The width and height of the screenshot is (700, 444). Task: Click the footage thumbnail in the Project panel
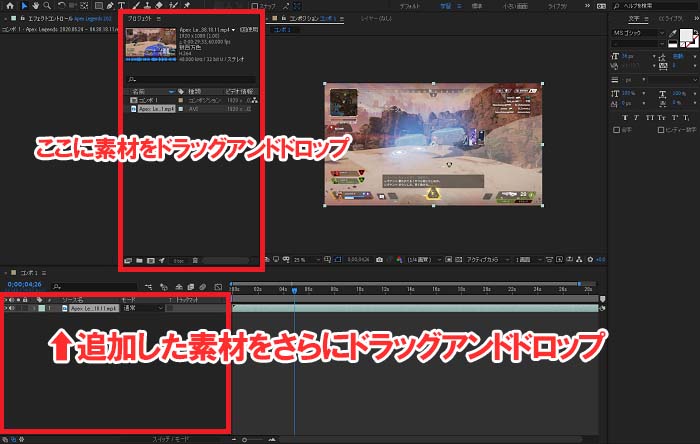click(x=151, y=42)
